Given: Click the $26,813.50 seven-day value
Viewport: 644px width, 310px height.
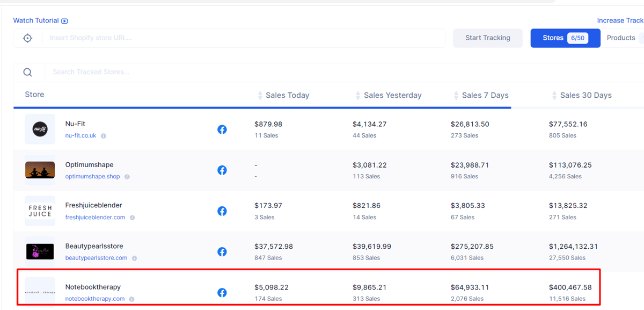Looking at the screenshot, I should tap(470, 124).
